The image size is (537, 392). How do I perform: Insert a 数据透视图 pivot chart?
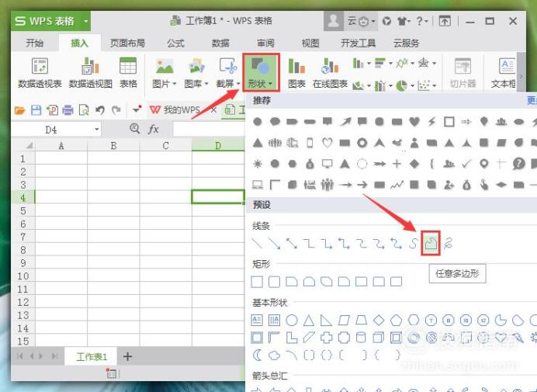[91, 73]
